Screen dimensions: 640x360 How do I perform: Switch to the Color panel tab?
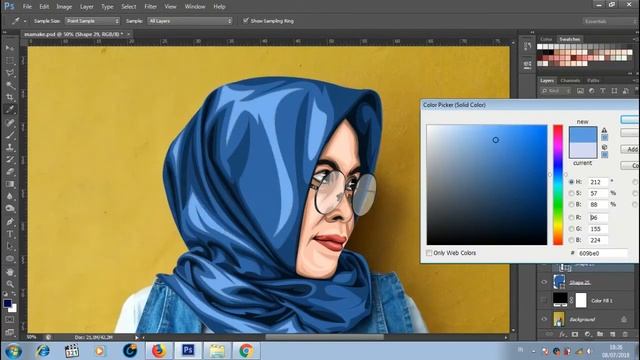(546, 39)
